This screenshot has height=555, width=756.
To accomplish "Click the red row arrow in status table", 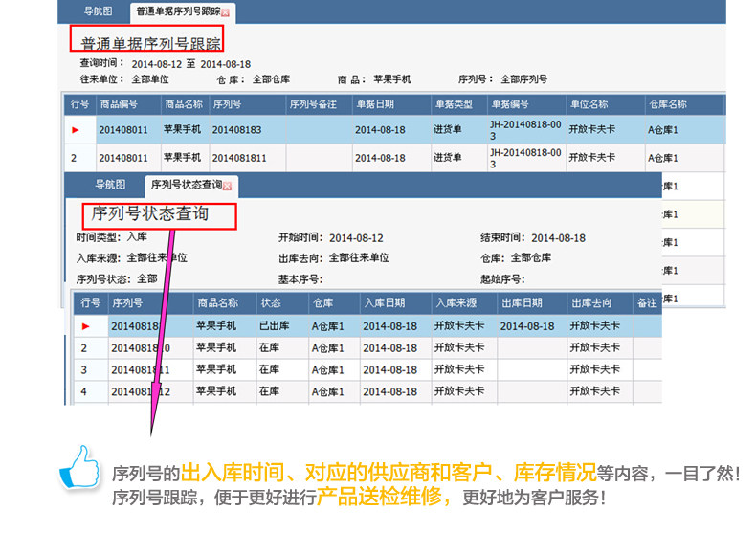I will (x=86, y=326).
